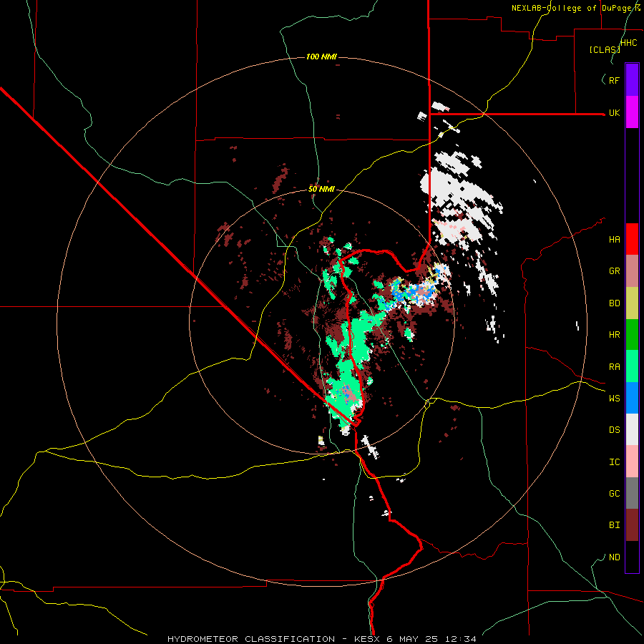
Task: Click the RF legend label
Action: point(614,80)
